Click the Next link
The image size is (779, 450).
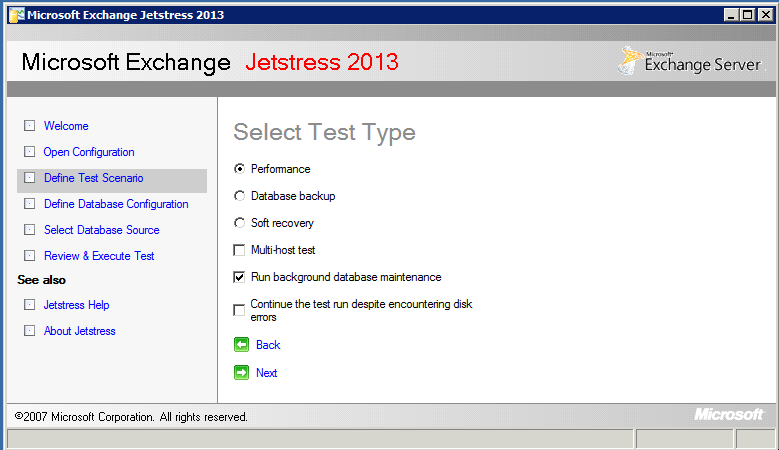pos(266,373)
